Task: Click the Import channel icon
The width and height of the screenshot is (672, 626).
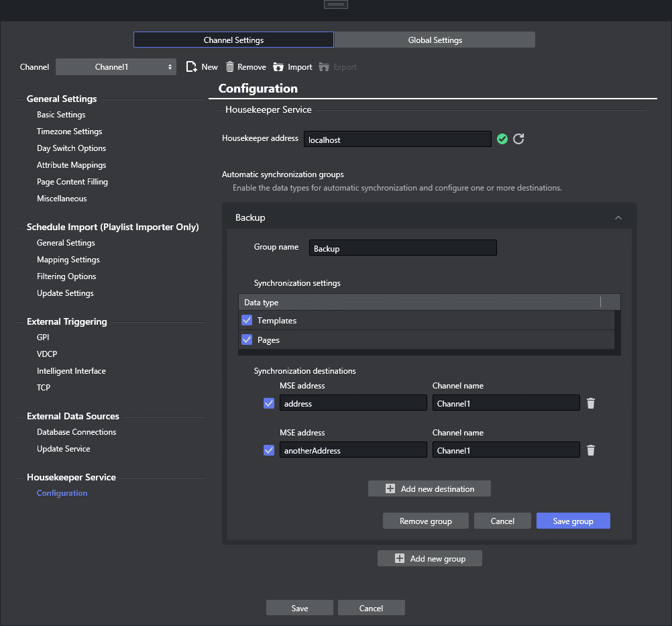Action: coord(278,66)
